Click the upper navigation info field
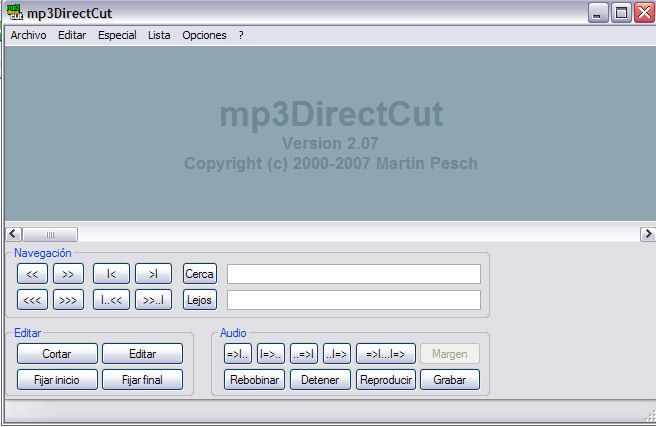 pyautogui.click(x=354, y=274)
